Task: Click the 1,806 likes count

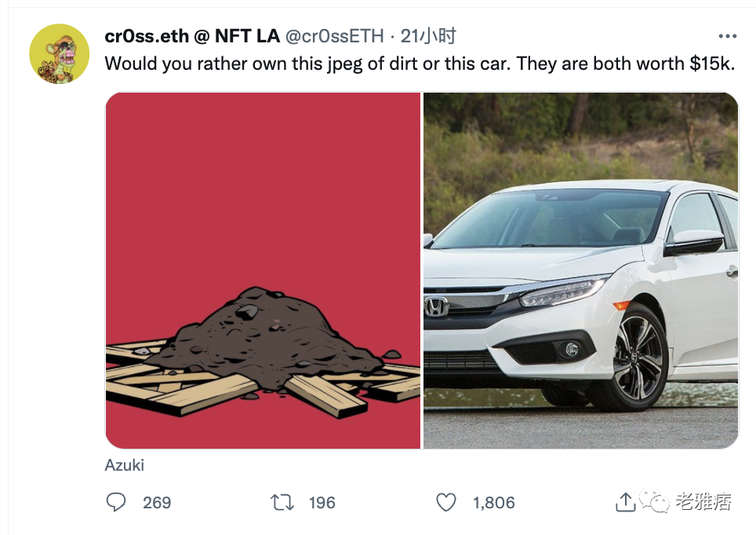Action: click(x=494, y=502)
